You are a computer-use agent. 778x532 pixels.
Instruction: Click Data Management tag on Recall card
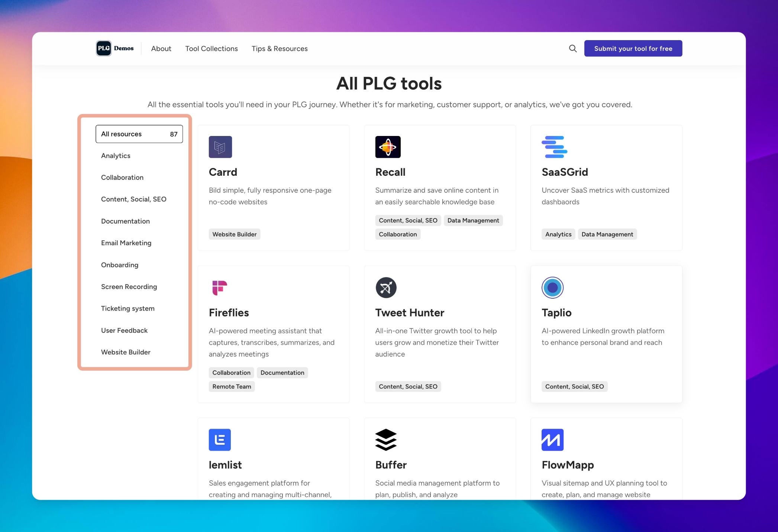pyautogui.click(x=473, y=221)
